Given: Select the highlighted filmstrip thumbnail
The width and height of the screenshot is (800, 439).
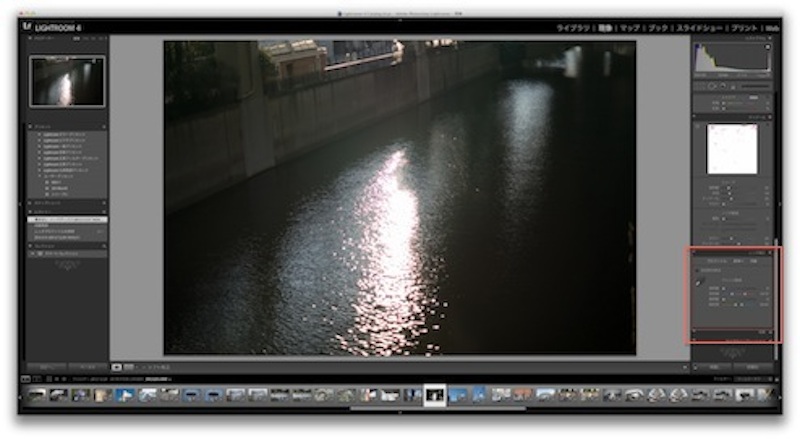Looking at the screenshot, I should pyautogui.click(x=435, y=395).
